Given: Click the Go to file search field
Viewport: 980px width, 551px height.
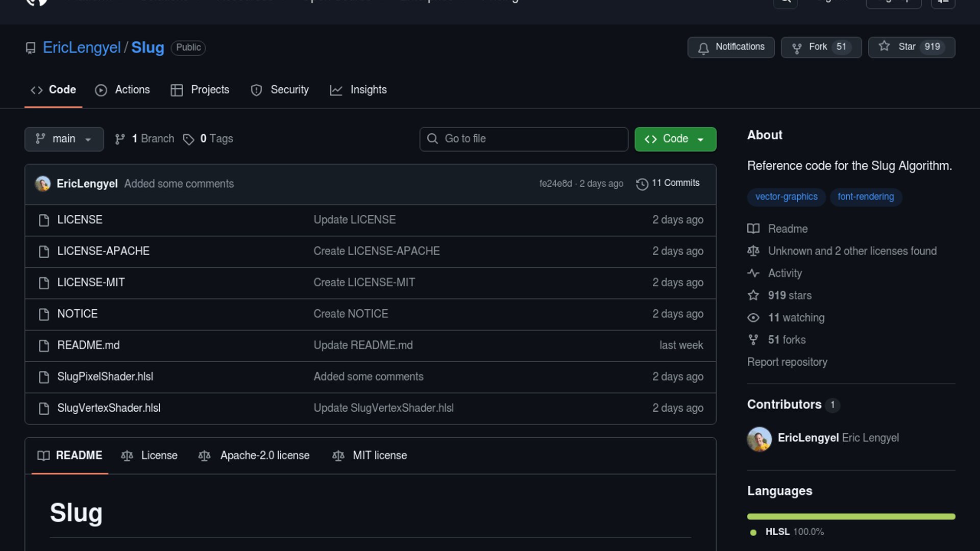Looking at the screenshot, I should 524,139.
